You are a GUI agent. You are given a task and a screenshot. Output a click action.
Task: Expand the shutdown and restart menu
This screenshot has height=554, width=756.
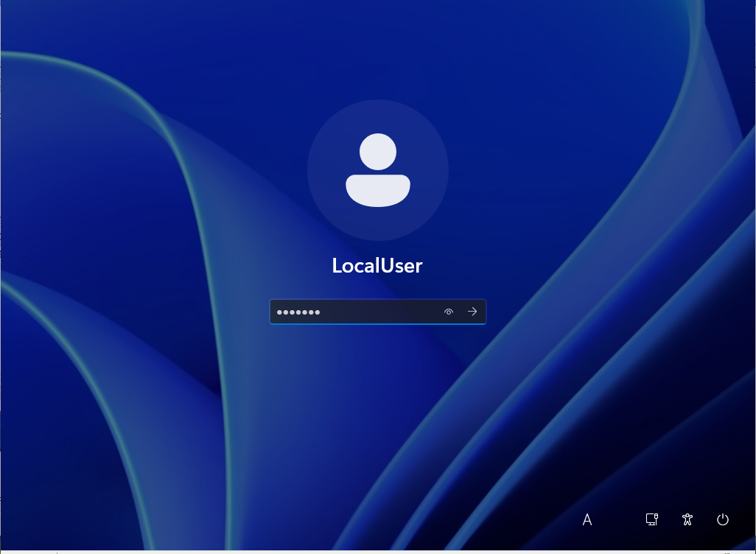click(722, 519)
